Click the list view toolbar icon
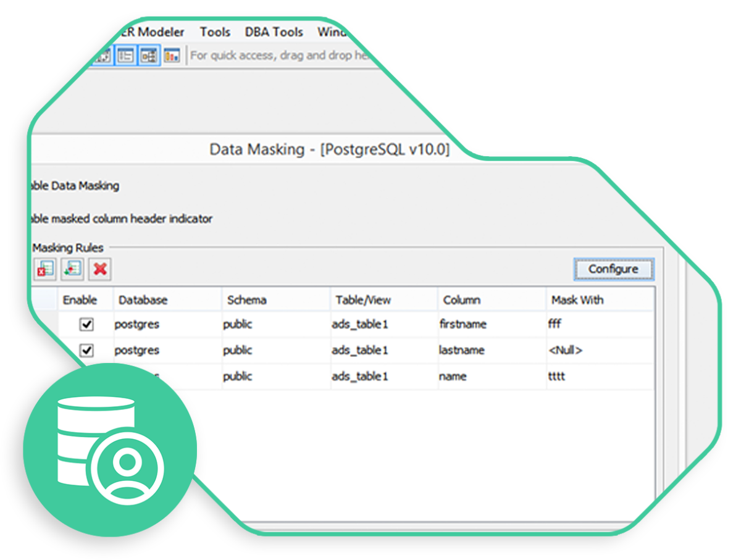 127,55
